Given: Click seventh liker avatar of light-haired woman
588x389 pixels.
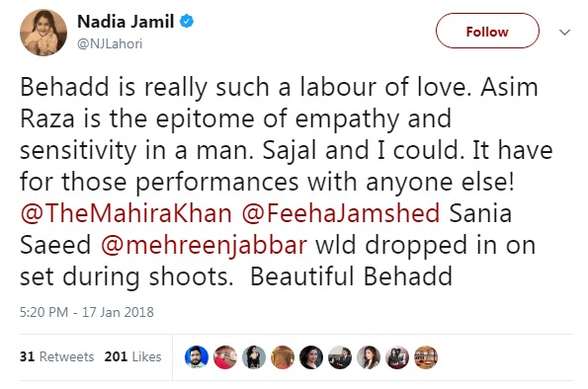Looking at the screenshot, I should point(369,357).
